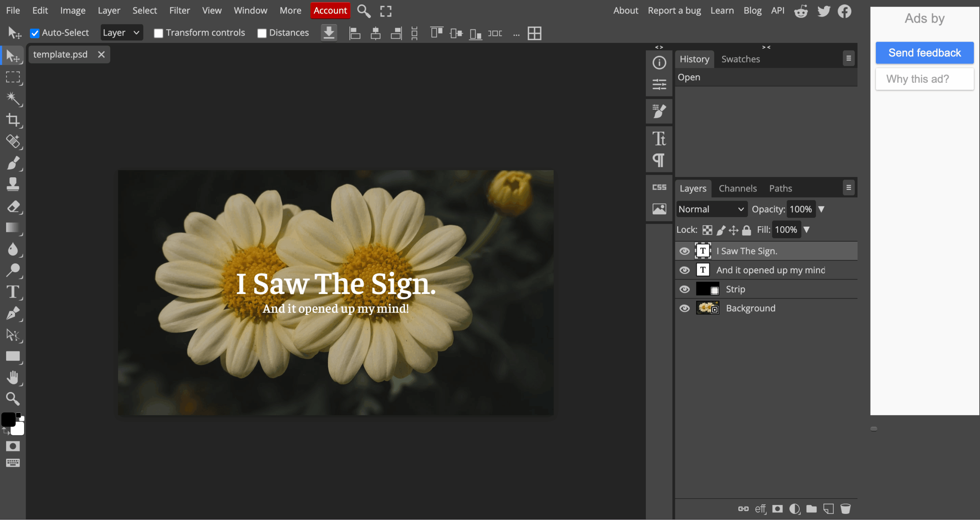Screen dimensions: 980x520
Task: Click the search magnifier in the menu bar
Action: click(x=364, y=11)
